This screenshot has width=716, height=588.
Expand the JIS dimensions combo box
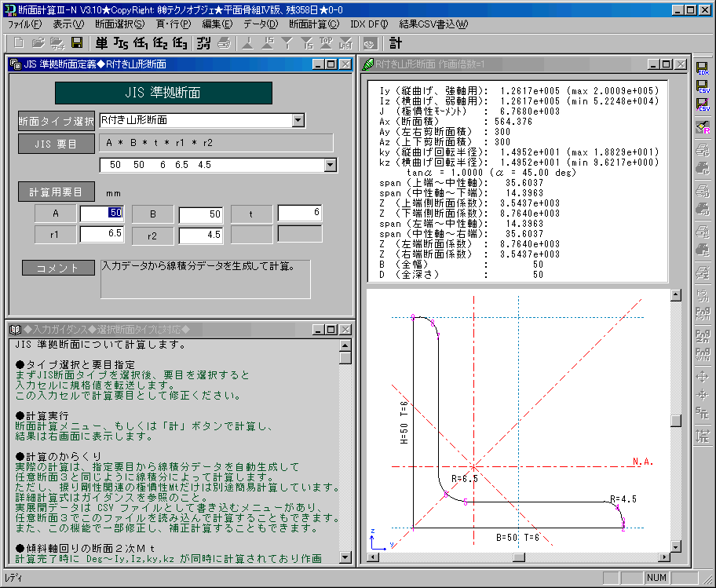click(330, 165)
